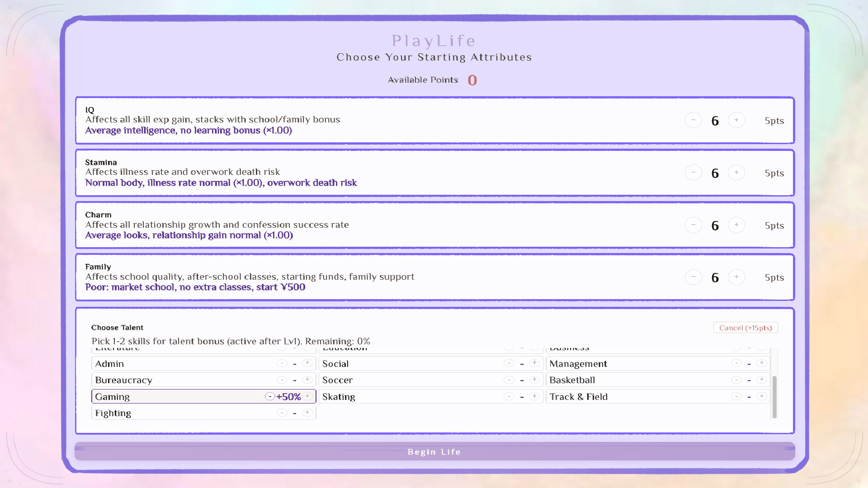Screen dimensions: 868x488
Task: Select the Admin talent label
Action: point(109,364)
